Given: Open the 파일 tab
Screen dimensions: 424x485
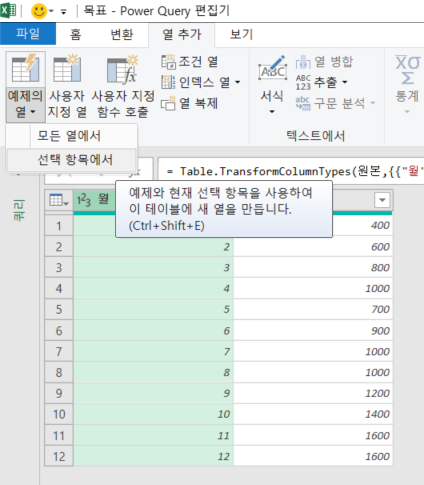Looking at the screenshot, I should (28, 34).
